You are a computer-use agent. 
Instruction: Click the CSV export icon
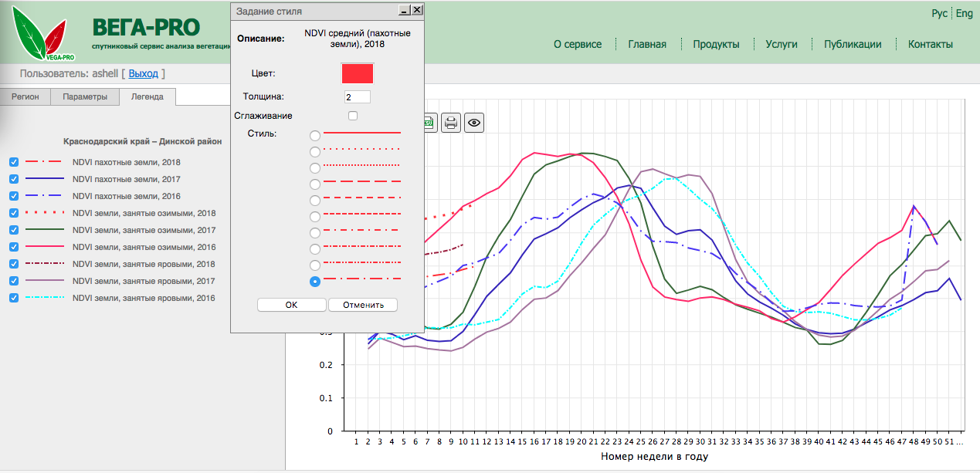pyautogui.click(x=429, y=123)
